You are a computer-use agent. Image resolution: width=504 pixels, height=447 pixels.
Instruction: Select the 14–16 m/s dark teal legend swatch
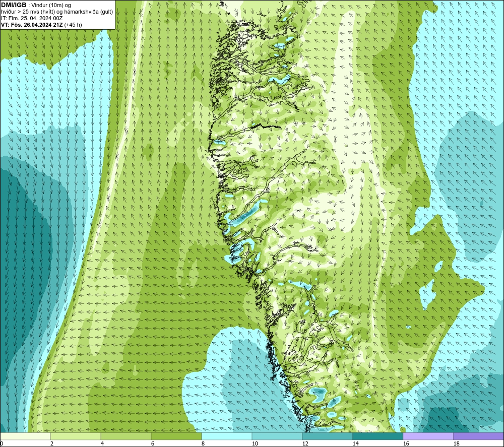[377, 436]
